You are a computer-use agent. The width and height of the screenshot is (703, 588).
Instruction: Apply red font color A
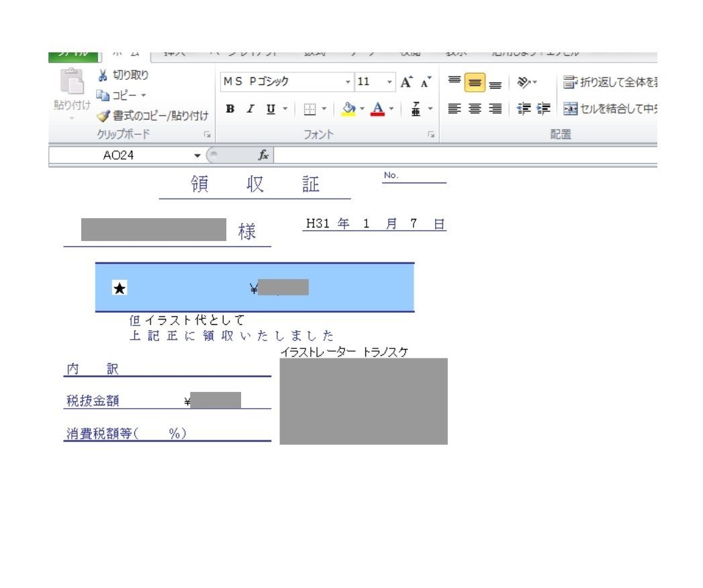tap(378, 109)
